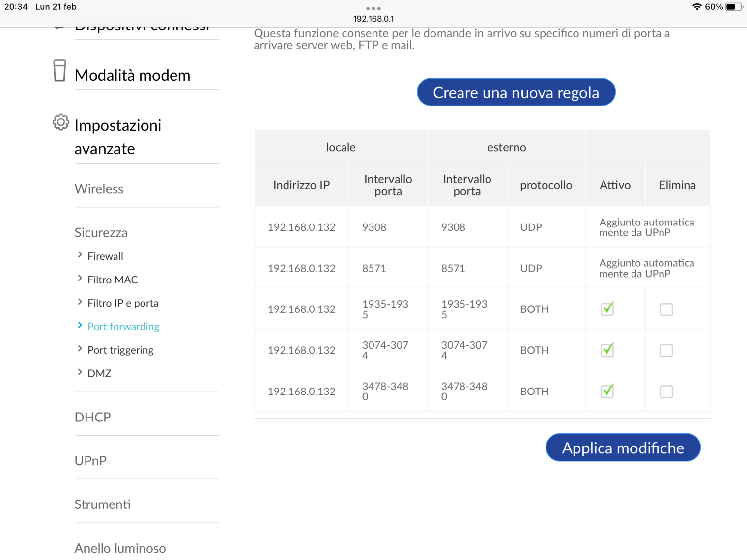Tap the battery icon in status bar
747x560 pixels.
click(x=733, y=7)
